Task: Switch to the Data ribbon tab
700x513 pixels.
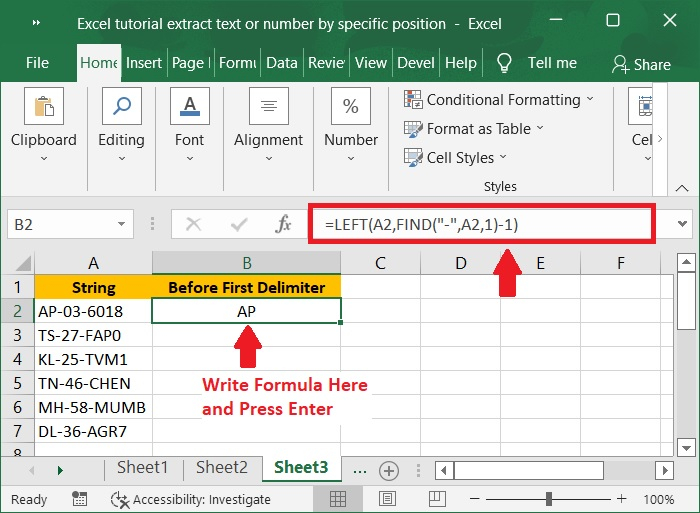Action: [282, 63]
